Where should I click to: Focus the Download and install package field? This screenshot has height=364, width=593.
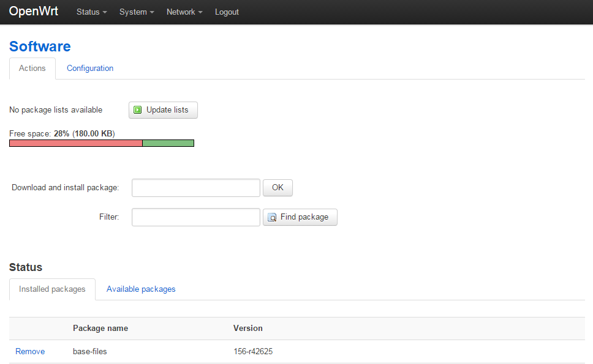pyautogui.click(x=196, y=188)
